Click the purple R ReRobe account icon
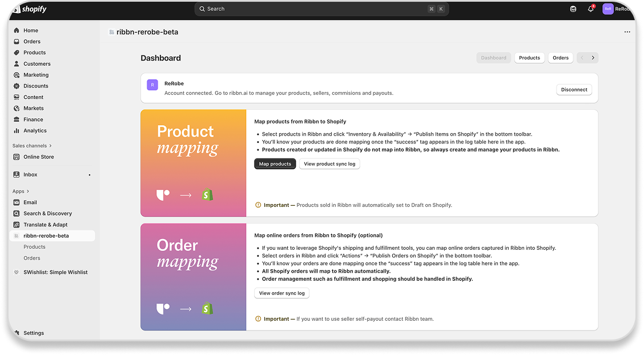 (152, 85)
